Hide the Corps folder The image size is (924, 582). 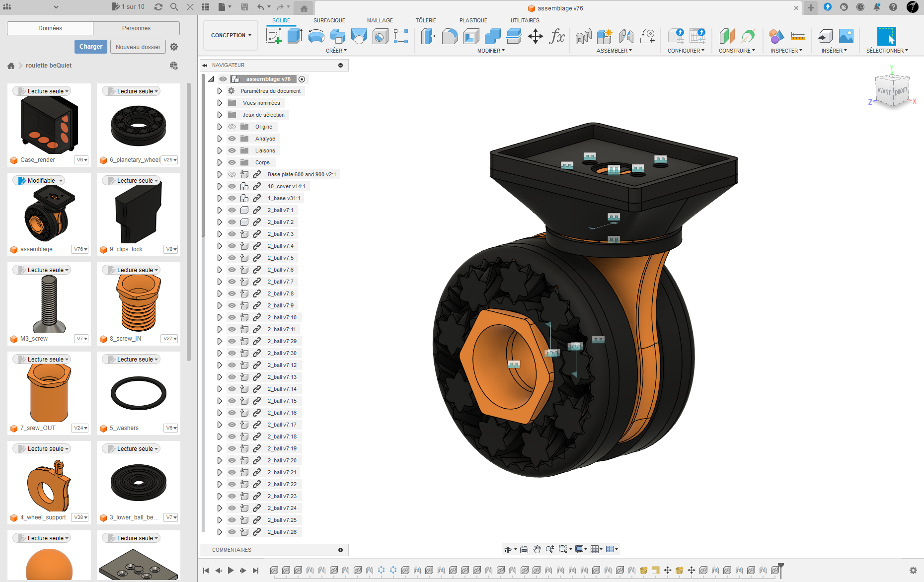232,162
